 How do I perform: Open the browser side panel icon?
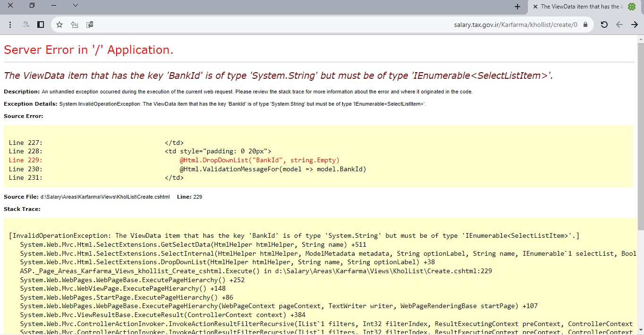point(41,25)
